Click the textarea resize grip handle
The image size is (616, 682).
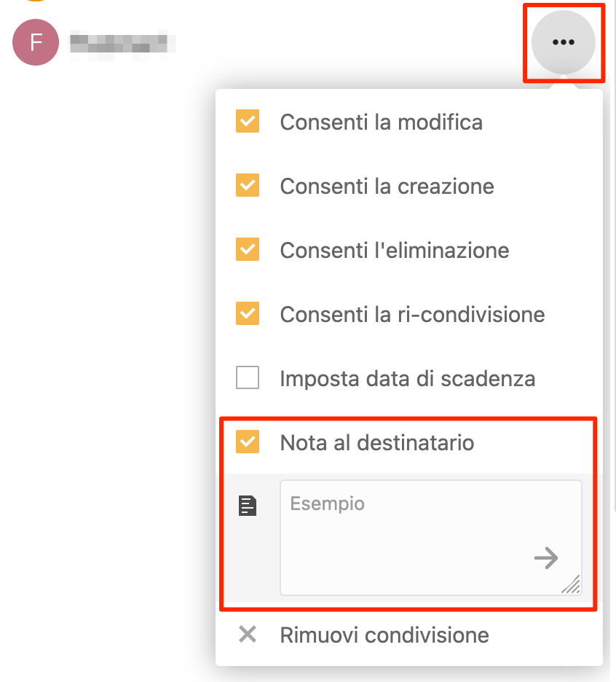coord(572,584)
